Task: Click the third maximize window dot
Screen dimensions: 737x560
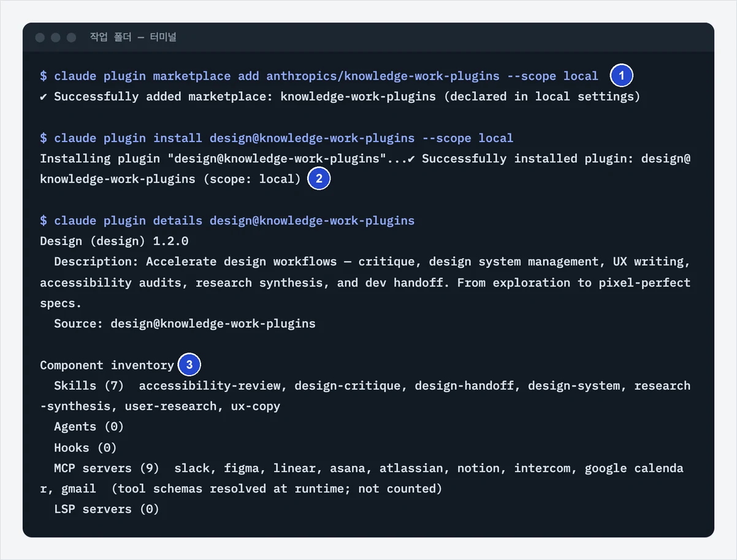Action: pyautogui.click(x=71, y=37)
